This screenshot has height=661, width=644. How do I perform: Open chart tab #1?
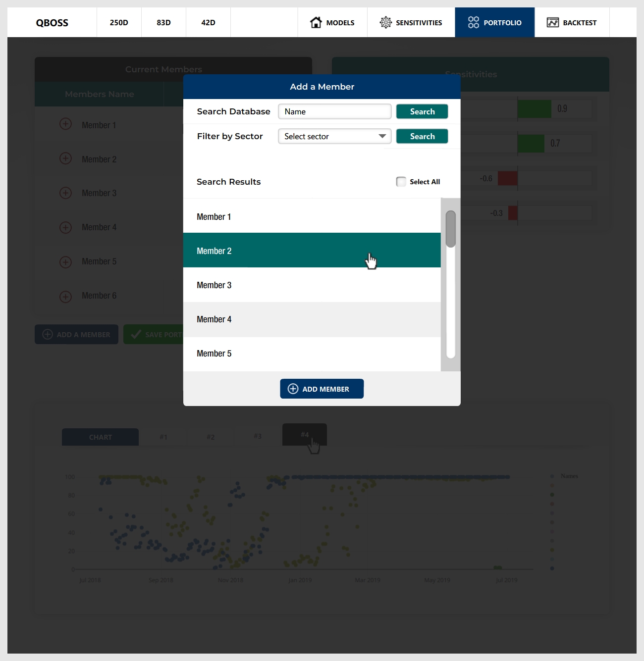(163, 437)
